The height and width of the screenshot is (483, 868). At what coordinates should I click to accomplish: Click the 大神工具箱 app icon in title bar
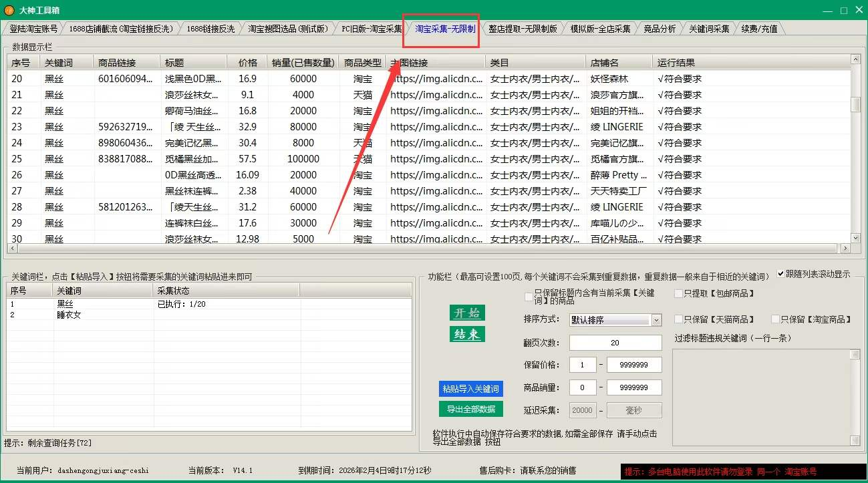(9, 9)
